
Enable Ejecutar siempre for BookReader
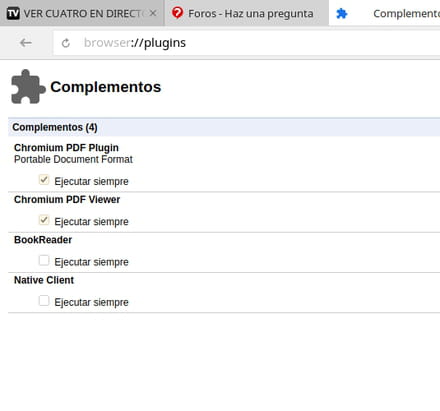(x=44, y=260)
